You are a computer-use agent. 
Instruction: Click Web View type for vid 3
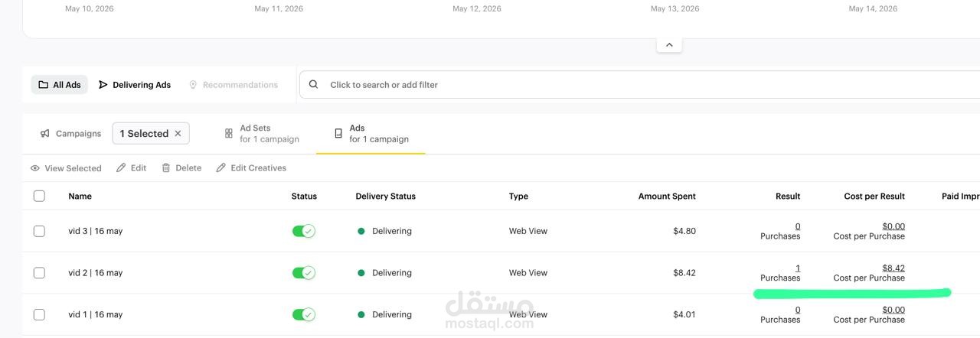tap(528, 231)
